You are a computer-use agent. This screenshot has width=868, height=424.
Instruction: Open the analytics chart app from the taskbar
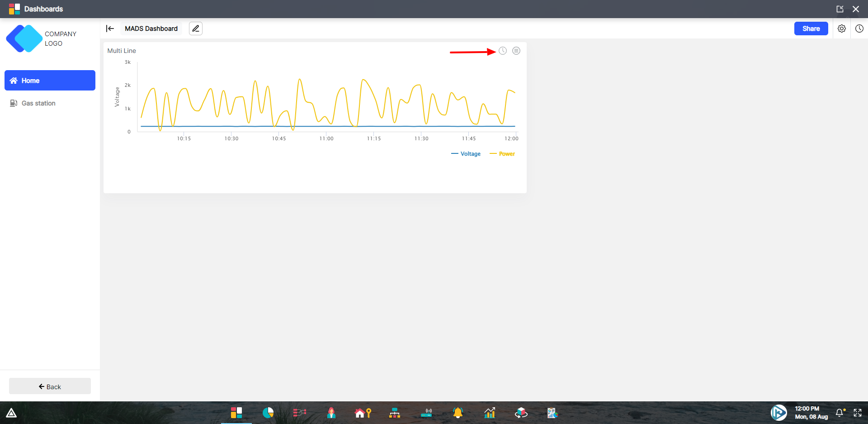[490, 413]
